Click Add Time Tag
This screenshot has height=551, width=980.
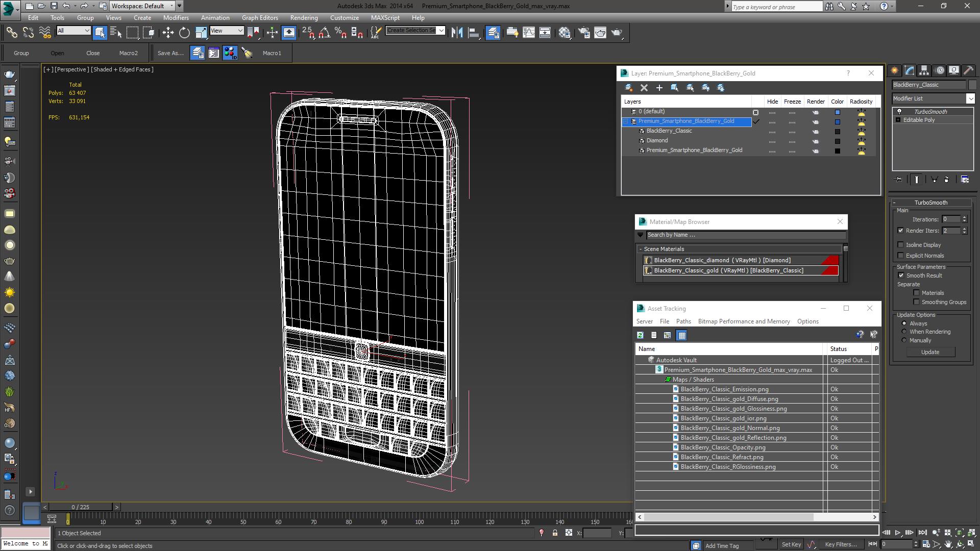[x=722, y=545]
